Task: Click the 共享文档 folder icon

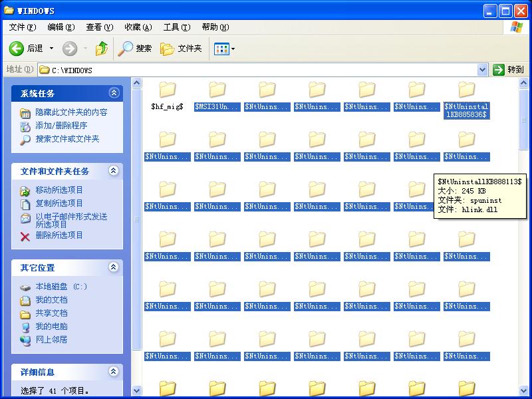Action: click(x=25, y=314)
